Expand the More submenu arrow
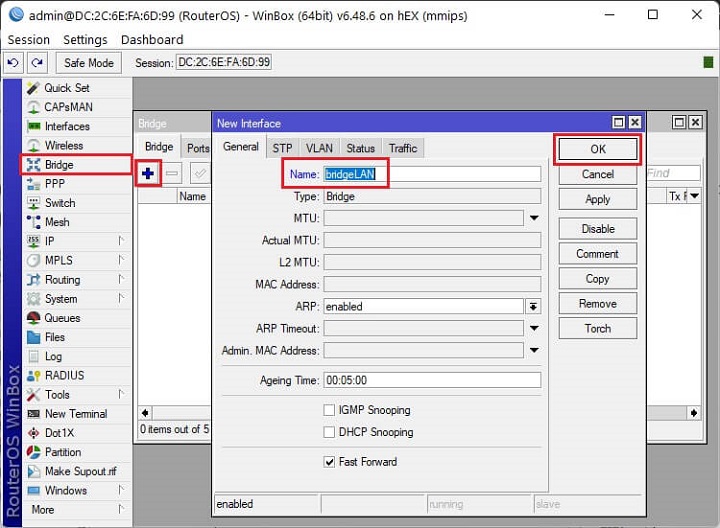 [121, 509]
